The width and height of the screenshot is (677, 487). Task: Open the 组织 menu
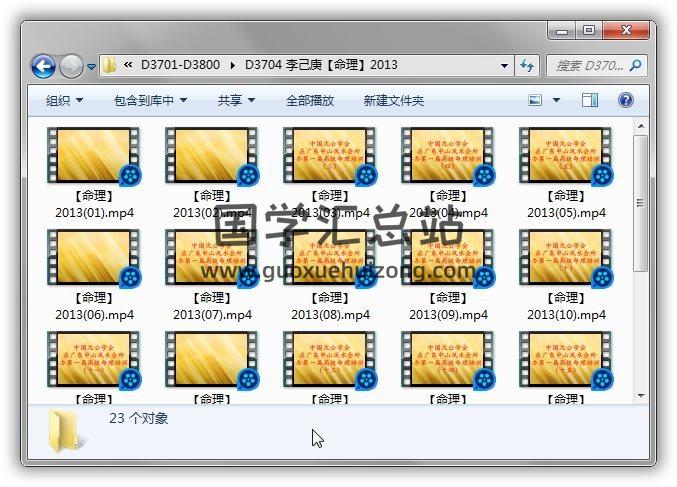tap(64, 101)
